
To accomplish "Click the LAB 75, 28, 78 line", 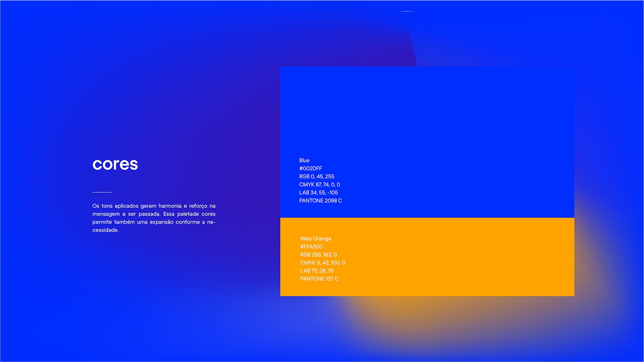I will tap(316, 271).
